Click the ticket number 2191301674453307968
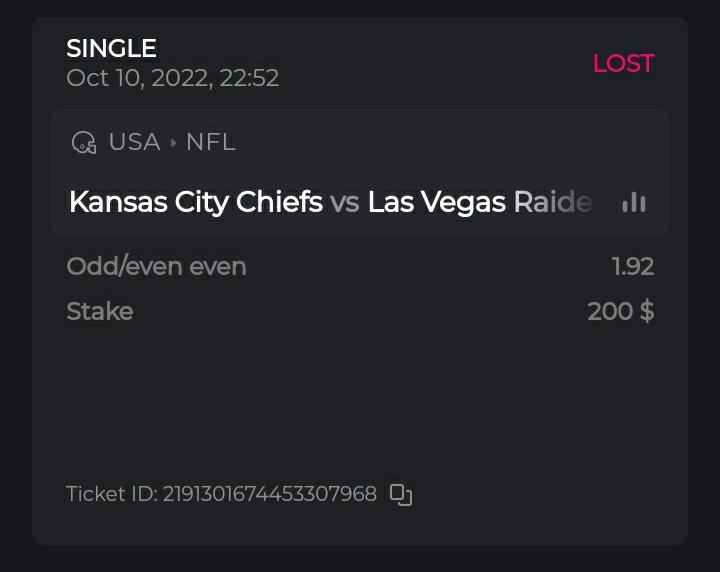 coord(270,494)
